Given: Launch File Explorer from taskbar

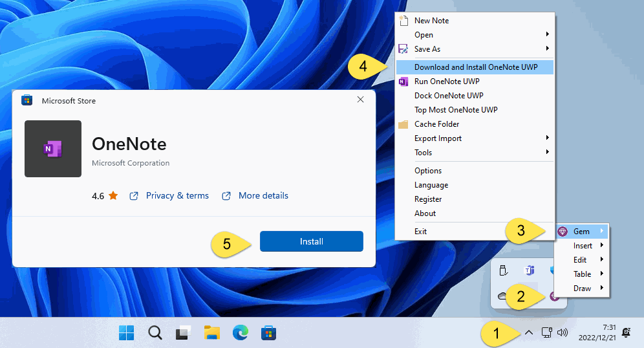Looking at the screenshot, I should click(212, 332).
